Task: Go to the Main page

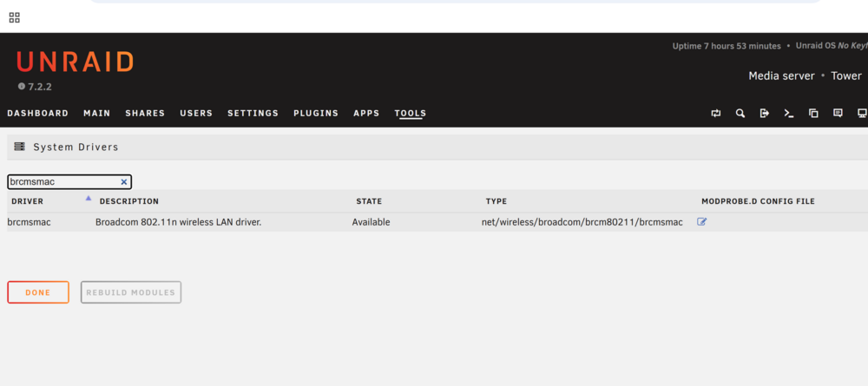Action: point(97,114)
